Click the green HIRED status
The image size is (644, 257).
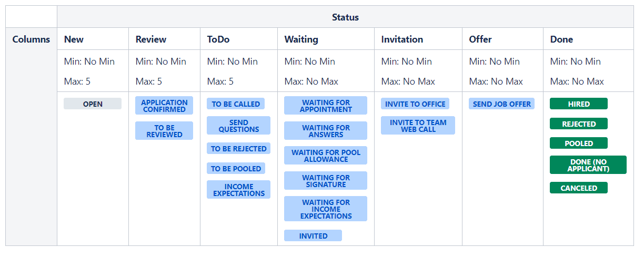(579, 104)
